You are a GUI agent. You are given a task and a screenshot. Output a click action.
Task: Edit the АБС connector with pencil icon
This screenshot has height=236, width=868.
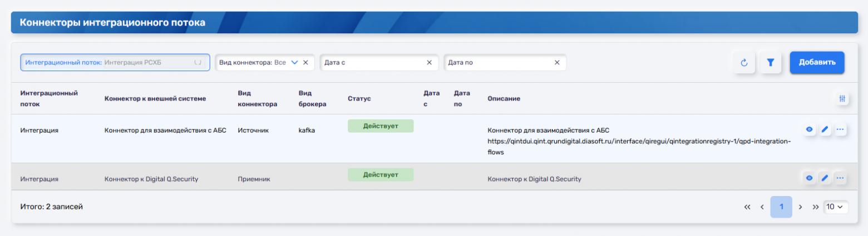[825, 129]
